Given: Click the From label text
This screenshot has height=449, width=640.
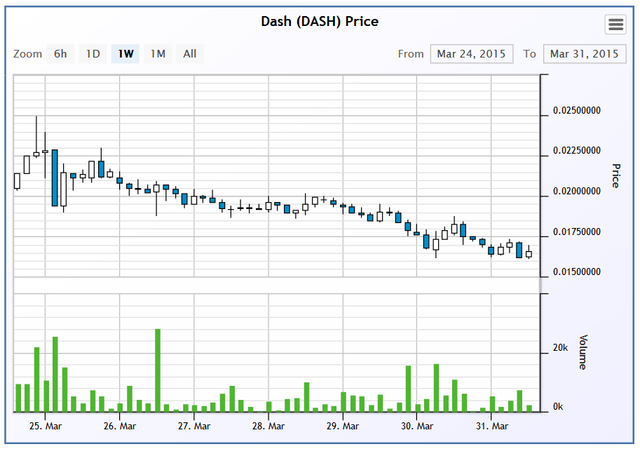Looking at the screenshot, I should (411, 54).
